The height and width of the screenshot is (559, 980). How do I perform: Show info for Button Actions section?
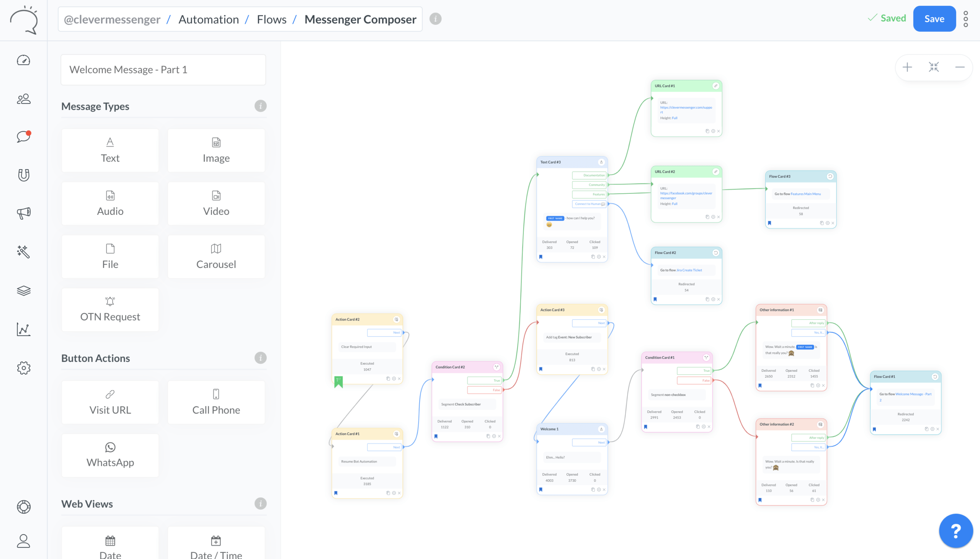pos(260,358)
